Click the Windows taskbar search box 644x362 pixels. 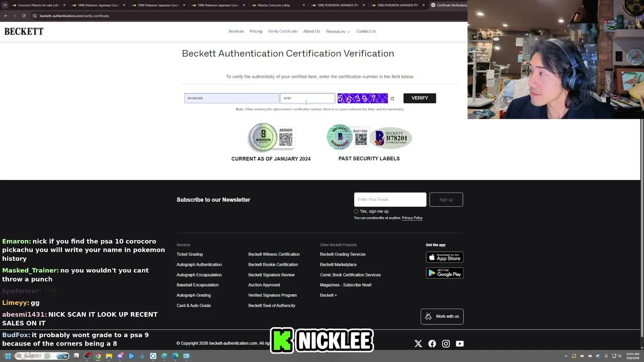pos(42,356)
